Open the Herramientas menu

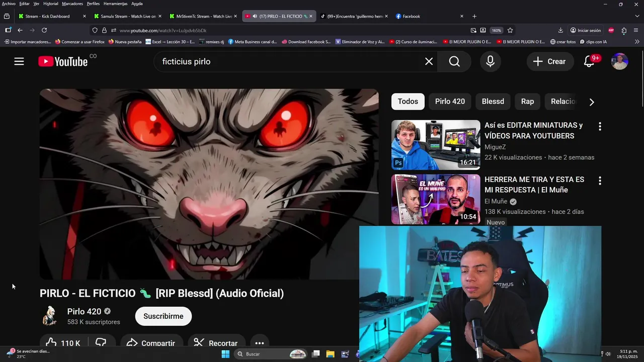coord(115,4)
